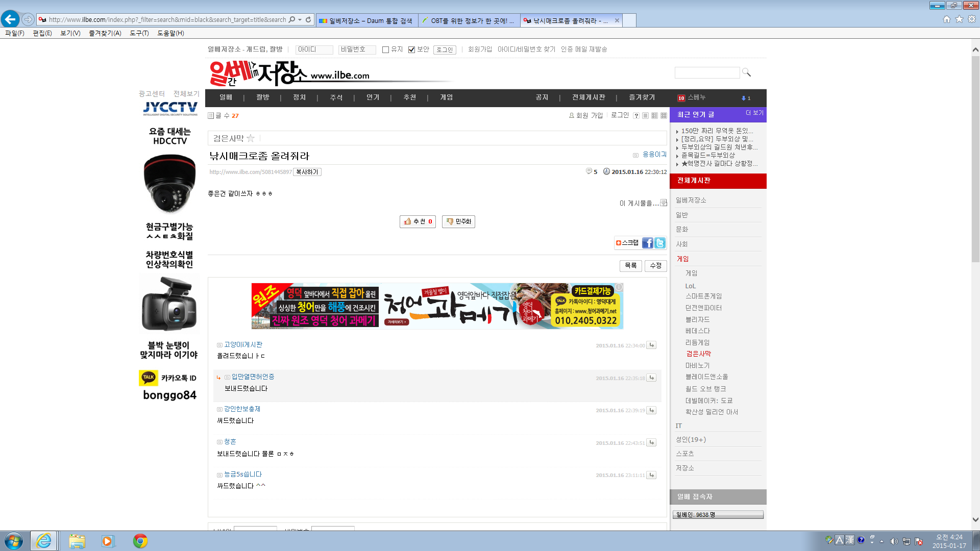Image resolution: width=980 pixels, height=551 pixels.
Task: Share post via Twitter icon
Action: click(660, 243)
